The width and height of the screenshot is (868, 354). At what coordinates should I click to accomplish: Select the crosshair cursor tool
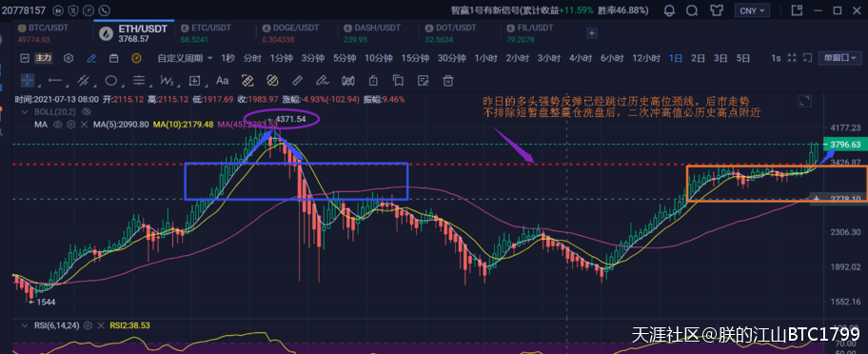[27, 81]
